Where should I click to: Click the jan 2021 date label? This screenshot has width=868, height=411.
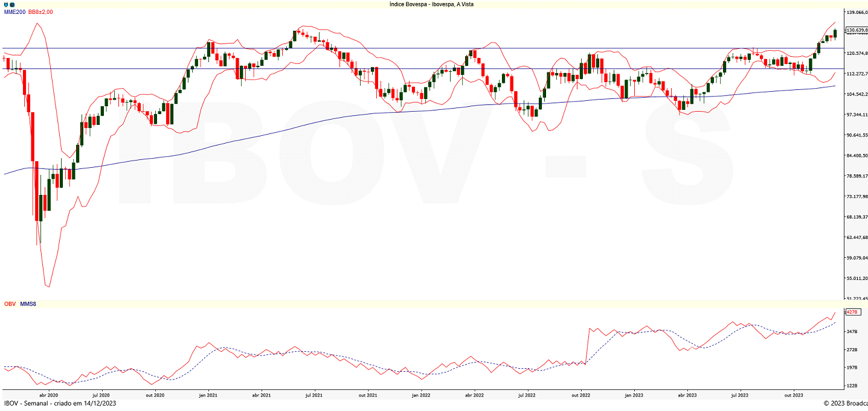[x=208, y=395]
